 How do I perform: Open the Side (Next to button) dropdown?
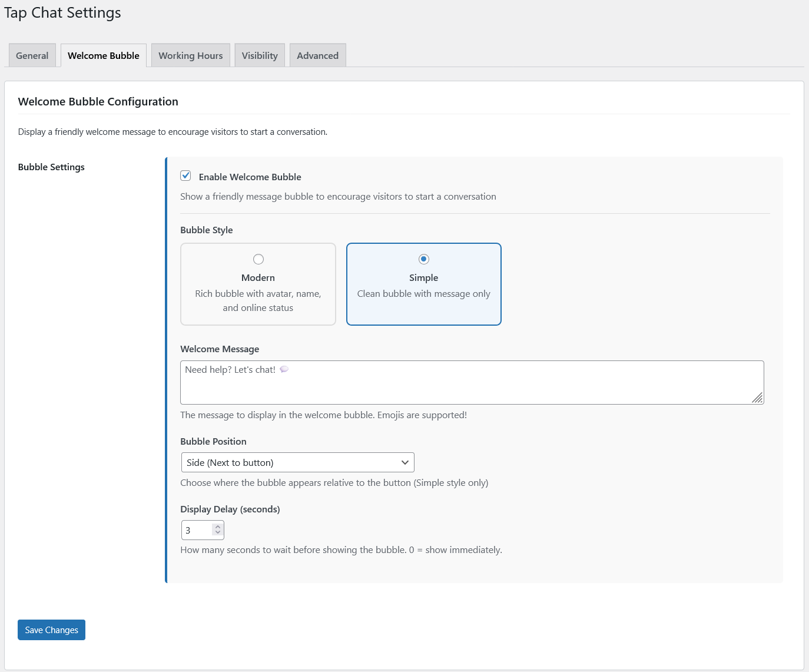[x=297, y=462]
